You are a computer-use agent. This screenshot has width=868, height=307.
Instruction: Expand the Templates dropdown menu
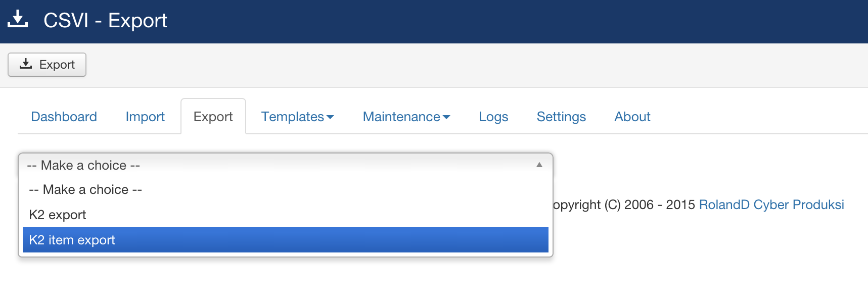[298, 117]
